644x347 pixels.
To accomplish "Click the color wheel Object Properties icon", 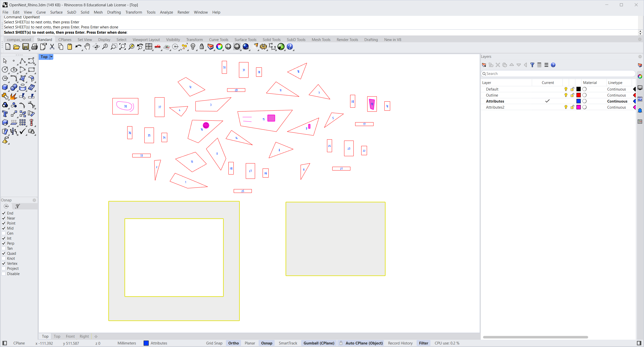I will tap(219, 47).
